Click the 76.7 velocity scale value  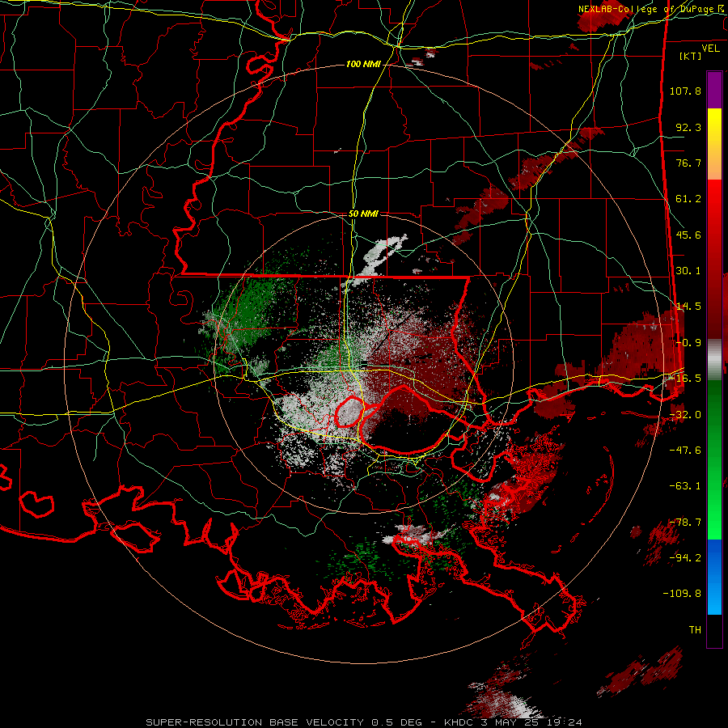[x=688, y=163]
